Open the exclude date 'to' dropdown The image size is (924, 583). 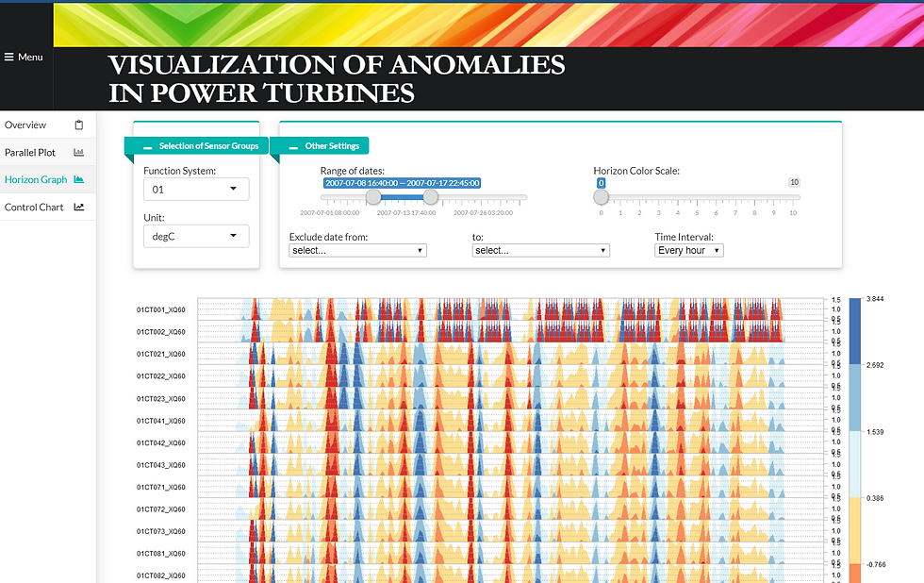pos(541,251)
